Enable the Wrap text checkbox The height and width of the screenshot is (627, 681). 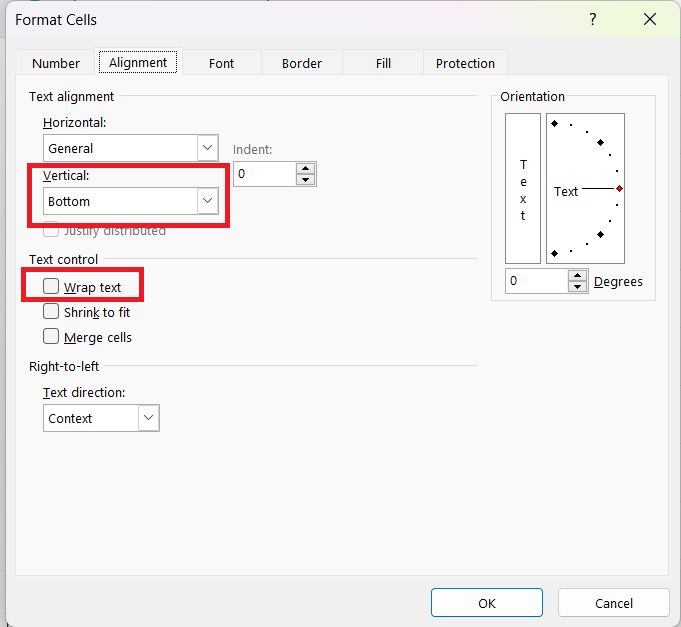coord(51,287)
